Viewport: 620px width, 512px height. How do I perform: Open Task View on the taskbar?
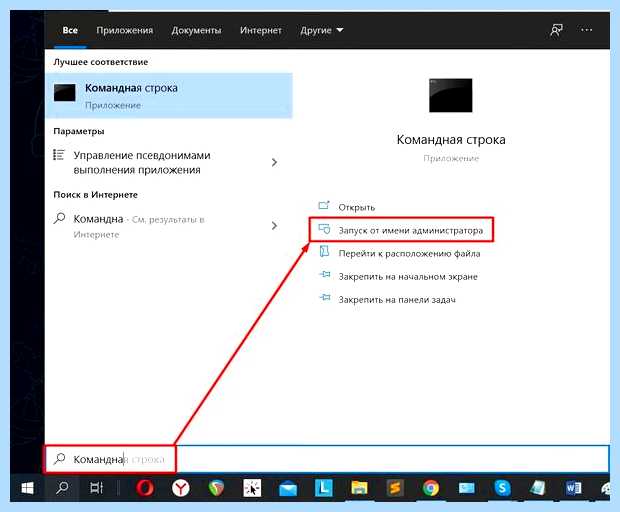[x=96, y=488]
